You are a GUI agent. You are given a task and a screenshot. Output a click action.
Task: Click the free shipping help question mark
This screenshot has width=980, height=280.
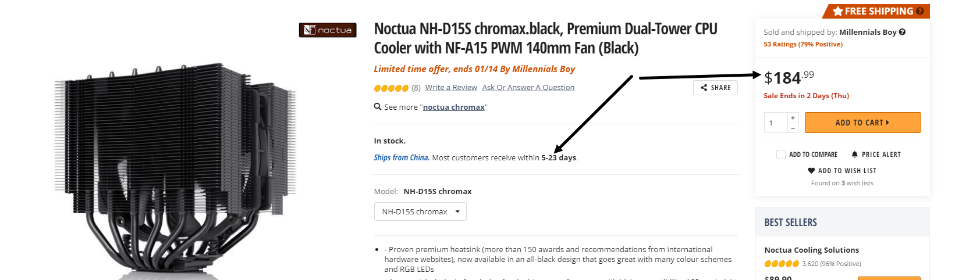pos(920,11)
